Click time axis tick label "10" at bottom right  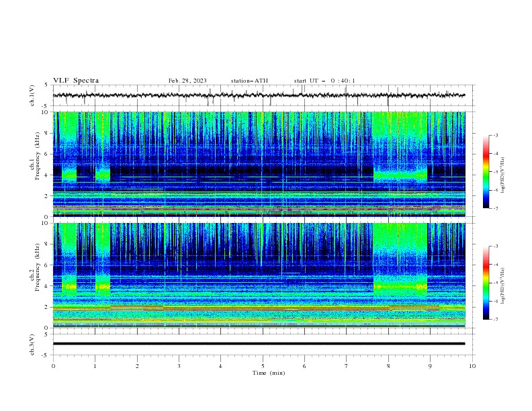(472, 366)
